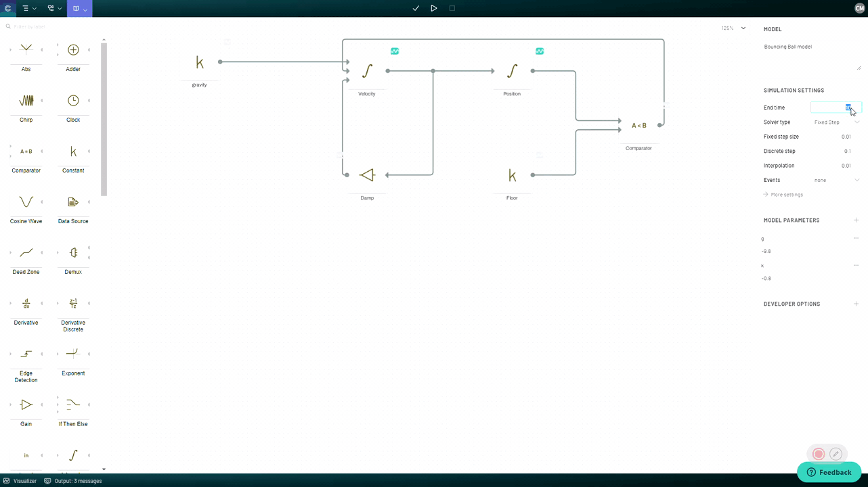Click the Data Source block icon

72,202
